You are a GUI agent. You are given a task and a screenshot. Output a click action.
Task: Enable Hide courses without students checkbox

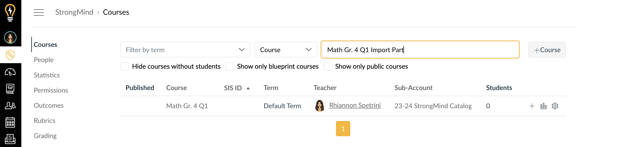click(x=124, y=67)
